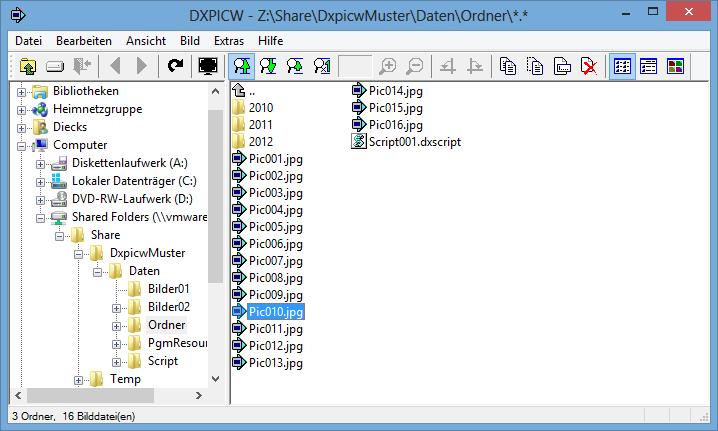The width and height of the screenshot is (718, 431).
Task: Click the black monitor fullscreen icon
Action: point(208,66)
